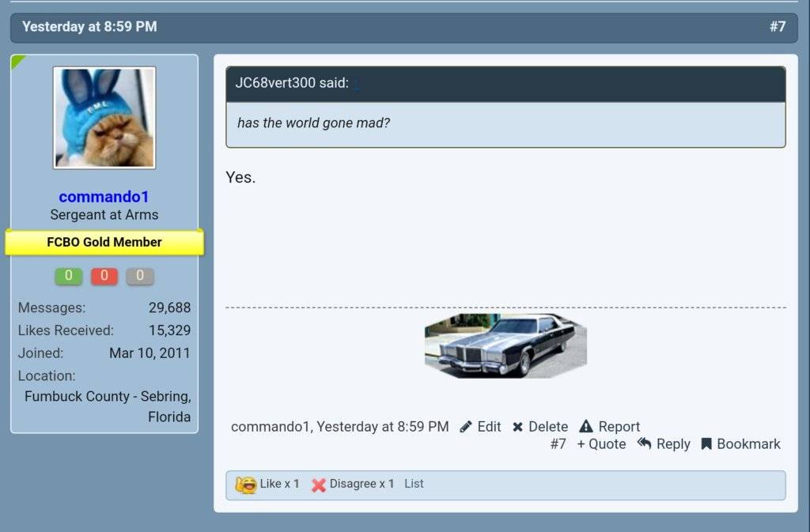Click commando1's bunny-hat cat avatar
Image resolution: width=810 pixels, height=532 pixels.
point(104,118)
